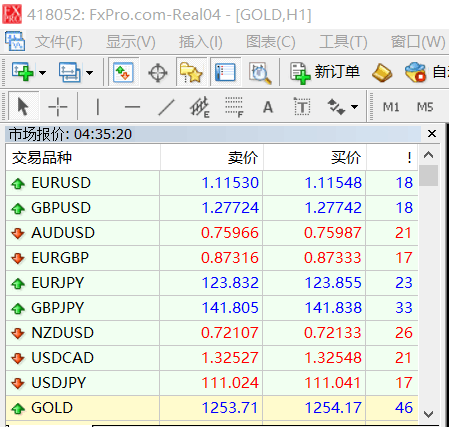
Task: Select the GBPUSD symbol row
Action: click(x=212, y=208)
